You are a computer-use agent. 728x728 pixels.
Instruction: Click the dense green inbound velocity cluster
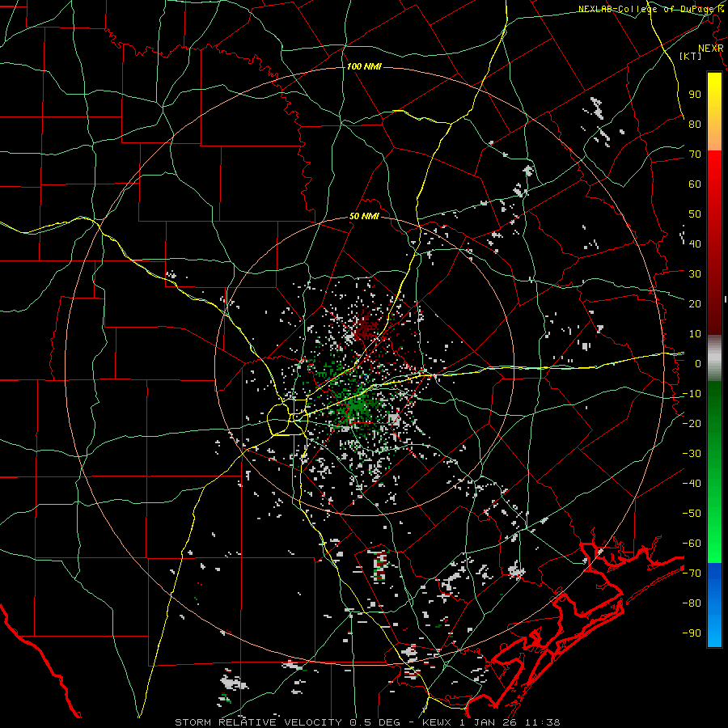pyautogui.click(x=358, y=406)
